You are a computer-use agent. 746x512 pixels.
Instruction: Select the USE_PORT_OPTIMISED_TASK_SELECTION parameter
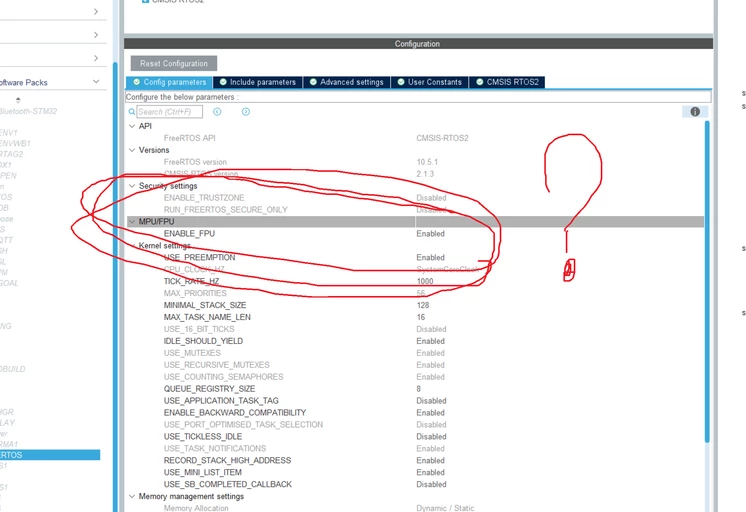243,424
